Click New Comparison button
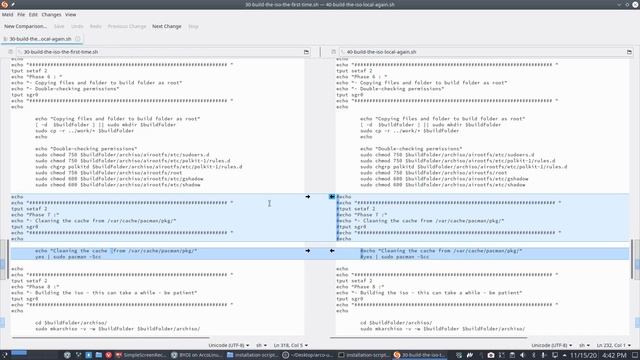 pos(25,26)
